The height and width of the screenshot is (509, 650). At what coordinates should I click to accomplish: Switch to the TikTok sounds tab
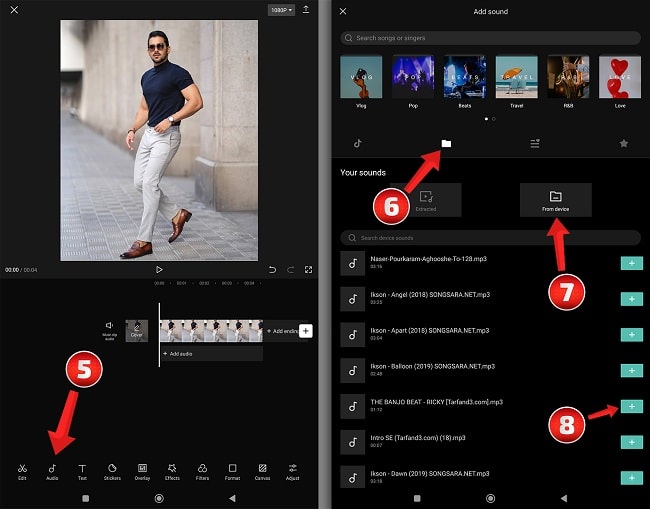(x=357, y=143)
